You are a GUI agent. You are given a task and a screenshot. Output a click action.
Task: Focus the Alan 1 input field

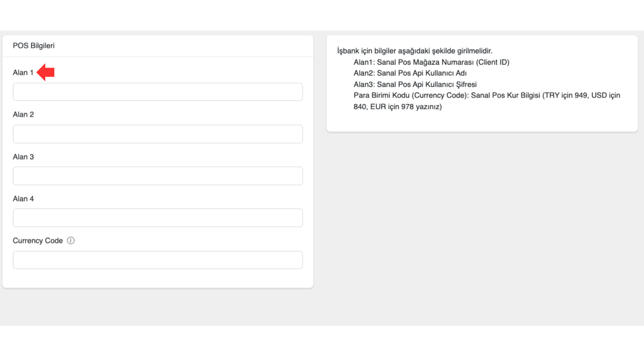pyautogui.click(x=158, y=92)
